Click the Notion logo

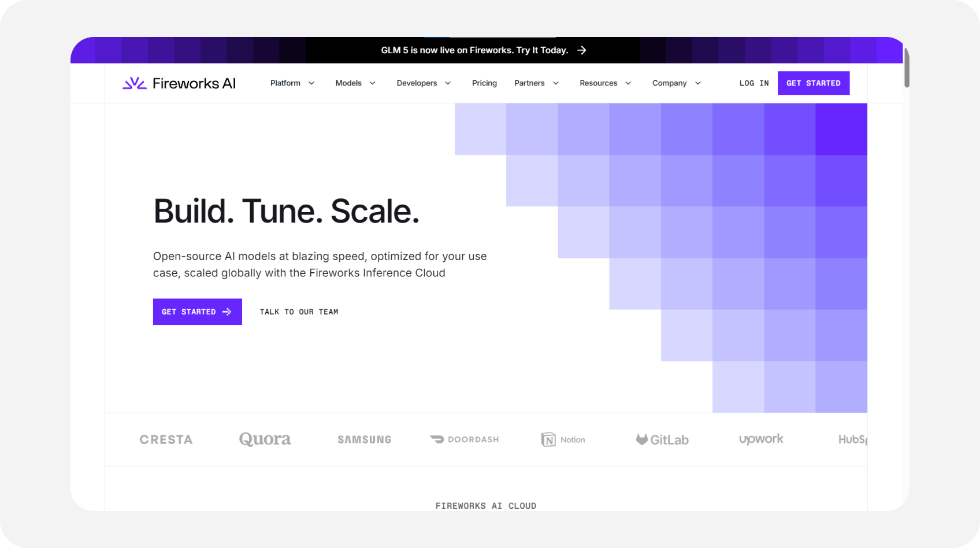563,439
